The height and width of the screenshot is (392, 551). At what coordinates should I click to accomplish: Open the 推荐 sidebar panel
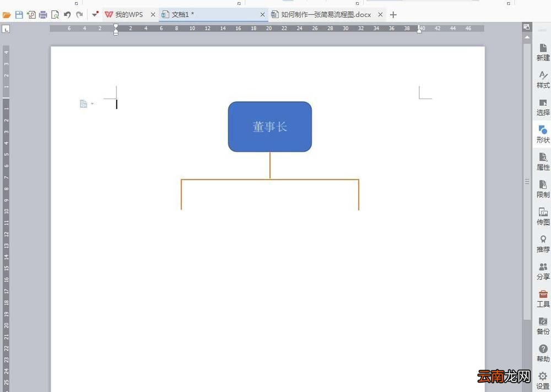pyautogui.click(x=543, y=244)
